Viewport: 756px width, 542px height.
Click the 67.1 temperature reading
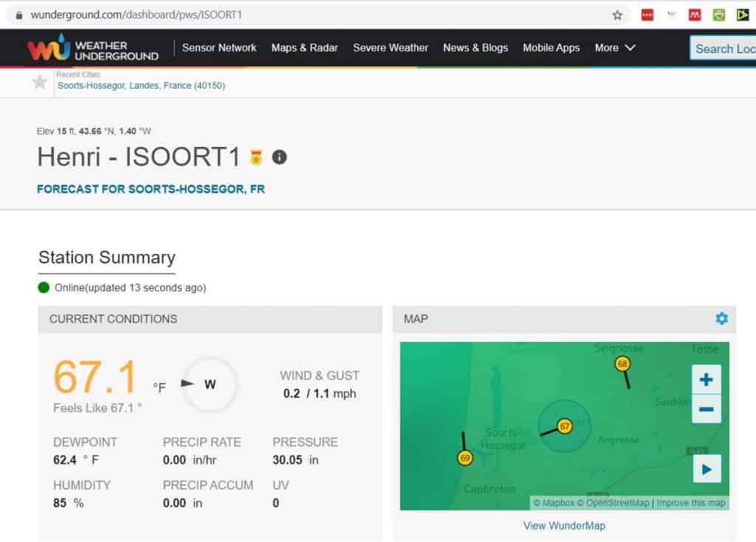tap(95, 377)
